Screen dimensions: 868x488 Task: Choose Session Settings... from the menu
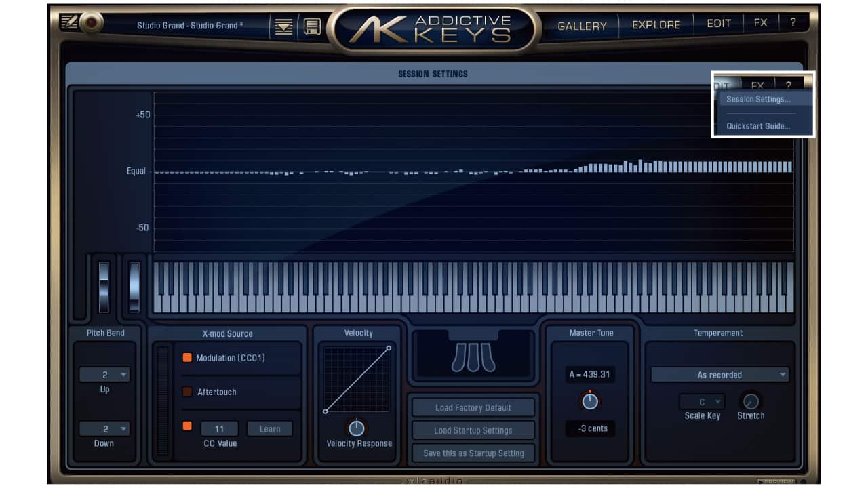point(758,99)
